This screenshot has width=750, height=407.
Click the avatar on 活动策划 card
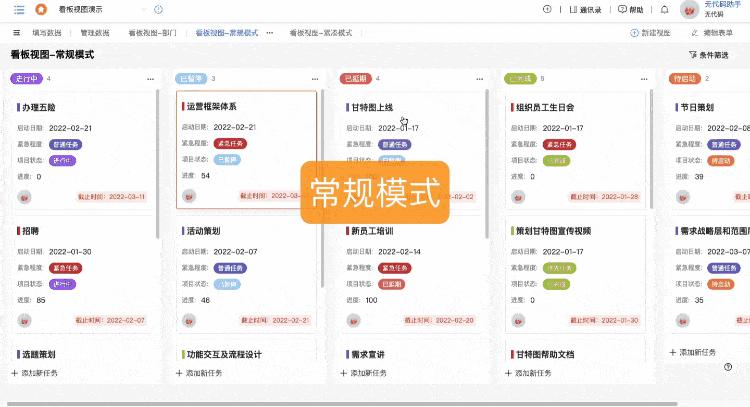[x=189, y=320]
